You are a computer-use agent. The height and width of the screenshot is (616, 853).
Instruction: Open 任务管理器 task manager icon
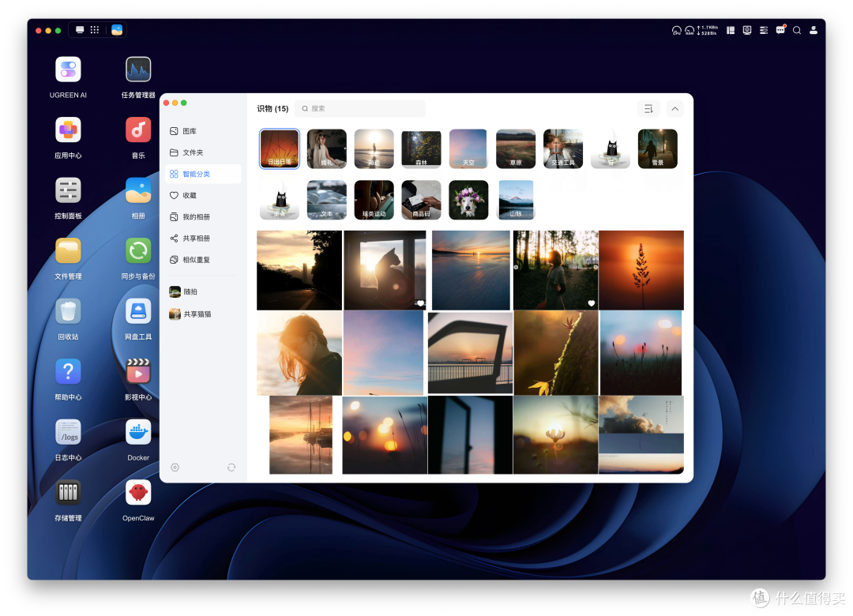pos(138,69)
